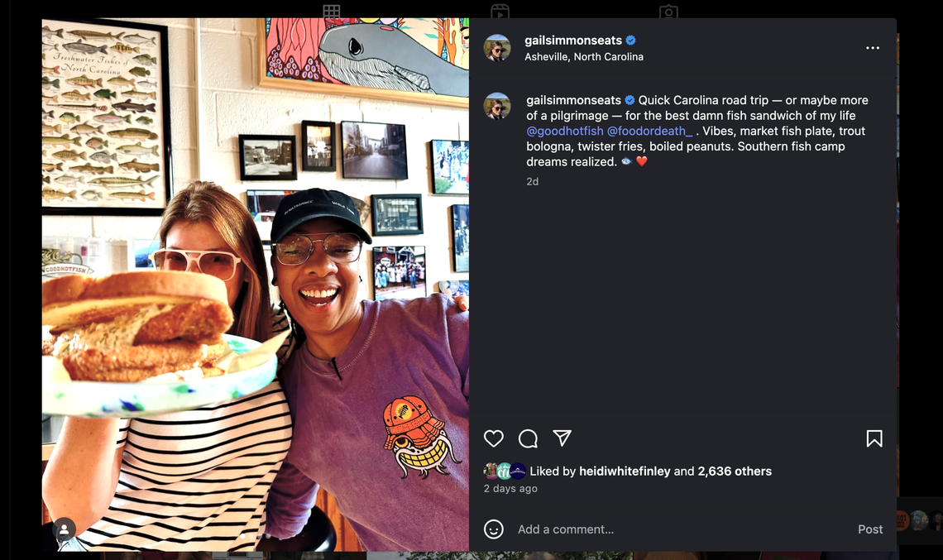The height and width of the screenshot is (560, 943).
Task: Open the Asheville, North Carolina location page
Action: point(584,56)
